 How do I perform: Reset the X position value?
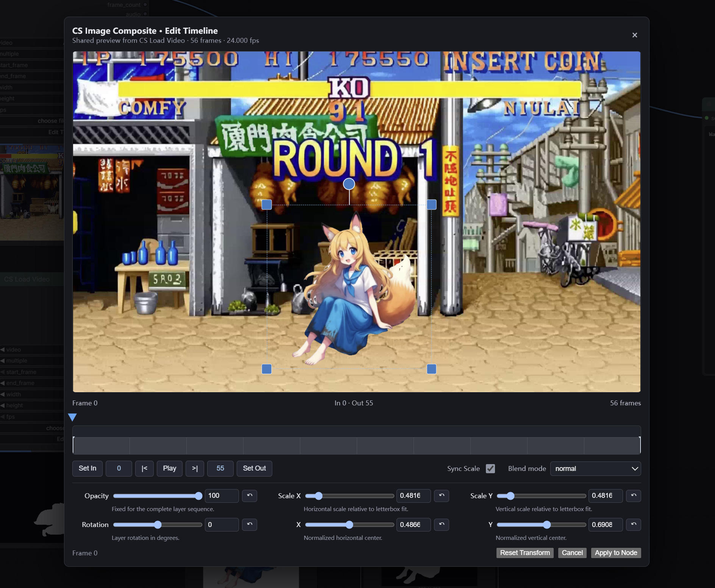pos(442,524)
